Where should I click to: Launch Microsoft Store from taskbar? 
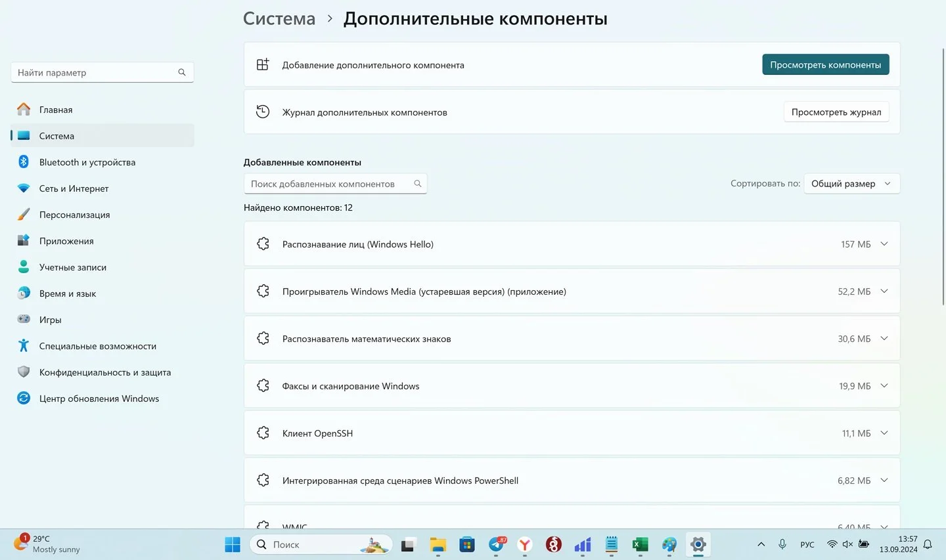click(467, 544)
